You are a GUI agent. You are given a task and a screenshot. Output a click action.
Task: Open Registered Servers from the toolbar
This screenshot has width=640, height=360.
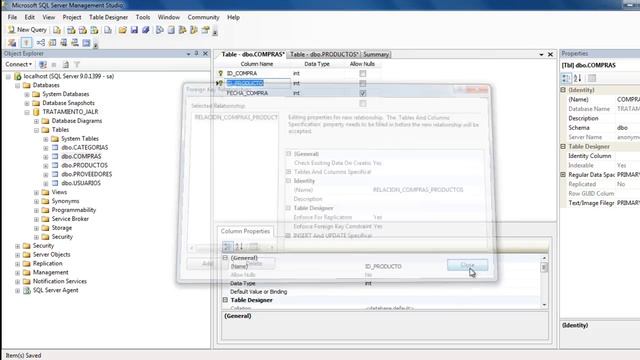coord(160,30)
